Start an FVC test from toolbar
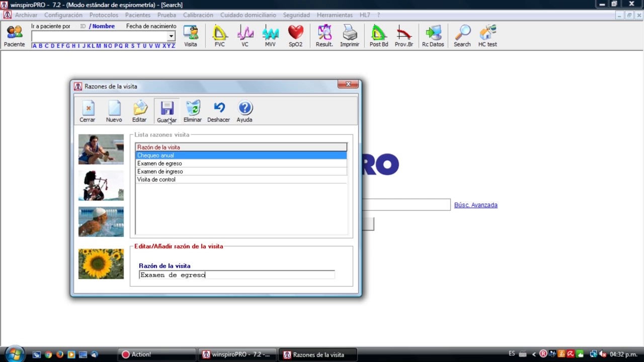644x362 pixels. click(x=220, y=36)
